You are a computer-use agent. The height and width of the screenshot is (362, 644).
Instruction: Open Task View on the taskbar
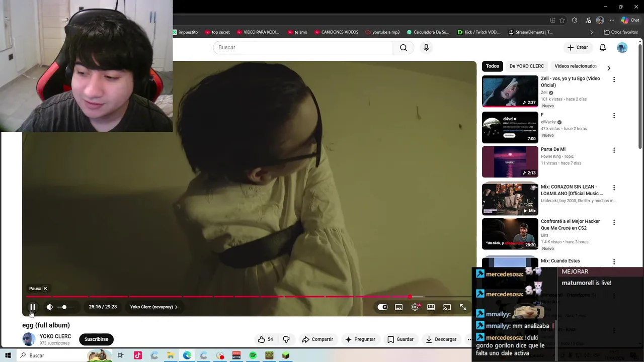[x=121, y=355]
